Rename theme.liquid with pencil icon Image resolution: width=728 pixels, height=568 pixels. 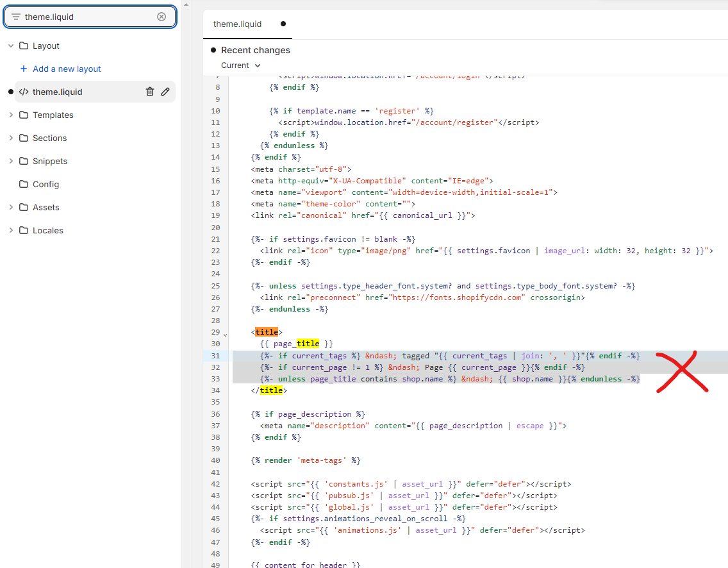tap(165, 92)
